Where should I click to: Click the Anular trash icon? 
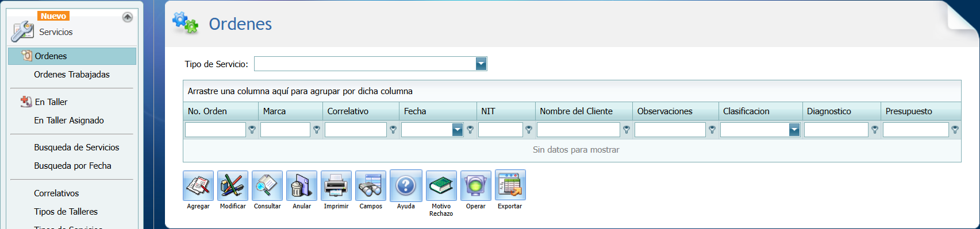302,185
